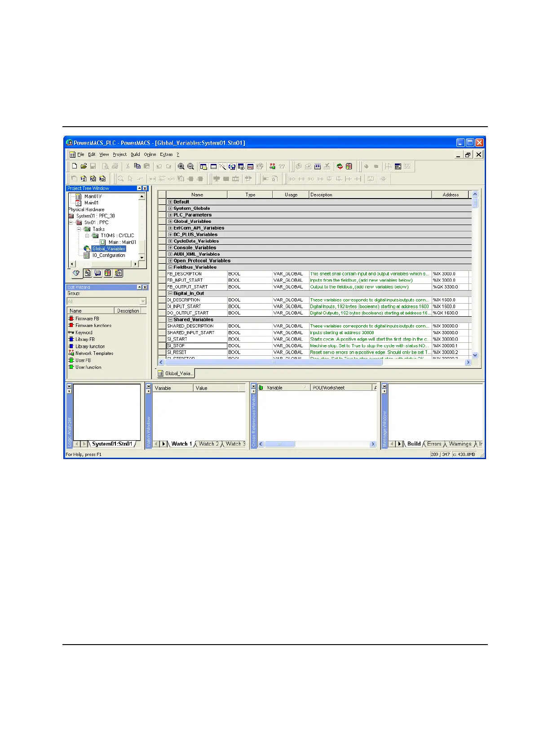Click the New file toolbar icon
535x756 pixels.
point(75,166)
